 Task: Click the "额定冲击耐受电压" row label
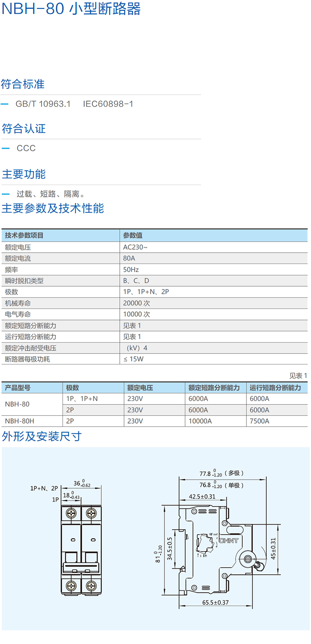[x=31, y=348]
